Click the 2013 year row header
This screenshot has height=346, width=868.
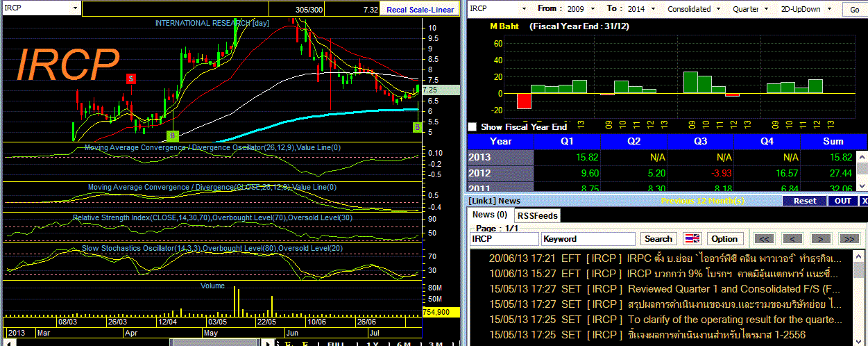[500, 157]
